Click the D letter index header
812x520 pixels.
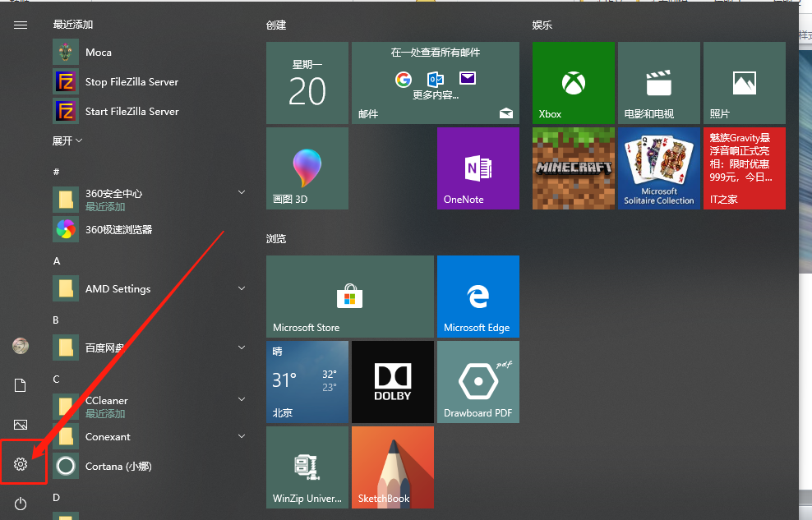56,497
